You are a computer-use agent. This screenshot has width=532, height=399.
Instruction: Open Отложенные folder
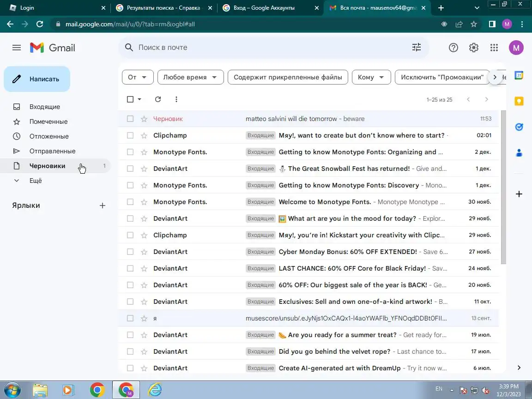click(49, 136)
